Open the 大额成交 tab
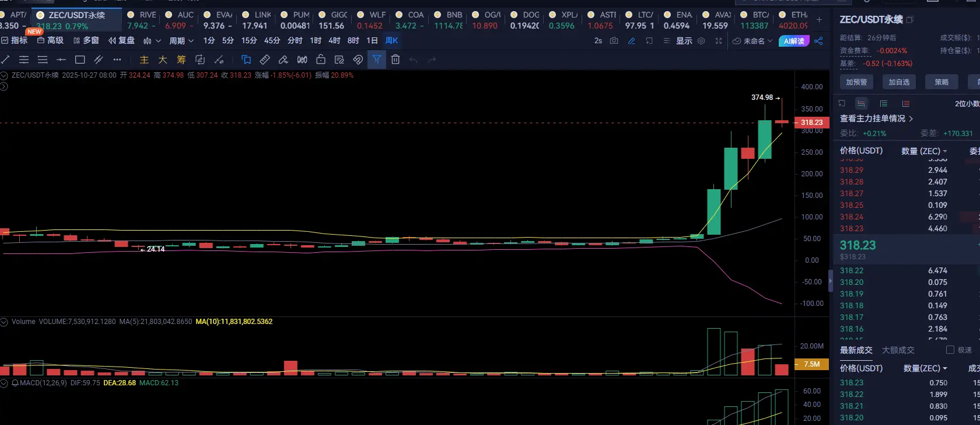 [x=898, y=350]
